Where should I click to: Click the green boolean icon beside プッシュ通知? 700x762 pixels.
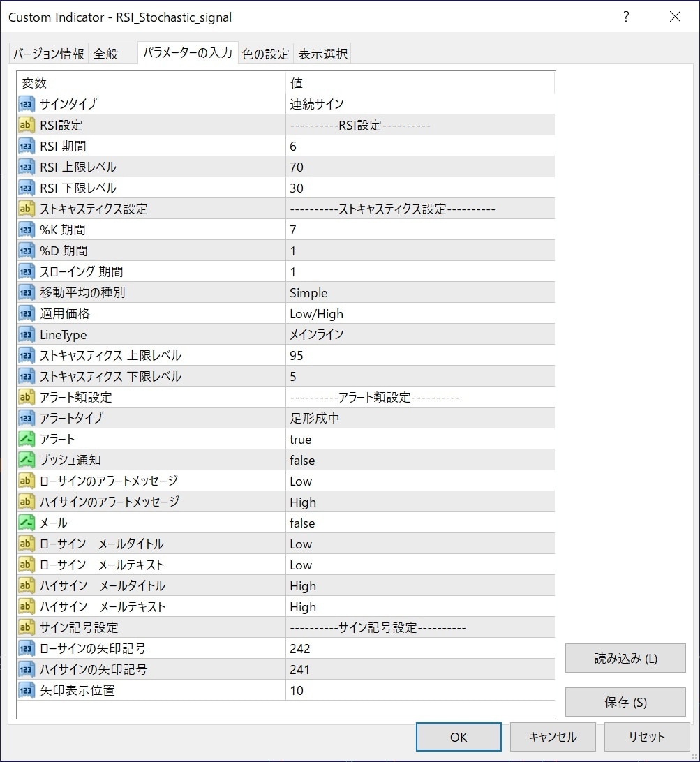pos(27,460)
